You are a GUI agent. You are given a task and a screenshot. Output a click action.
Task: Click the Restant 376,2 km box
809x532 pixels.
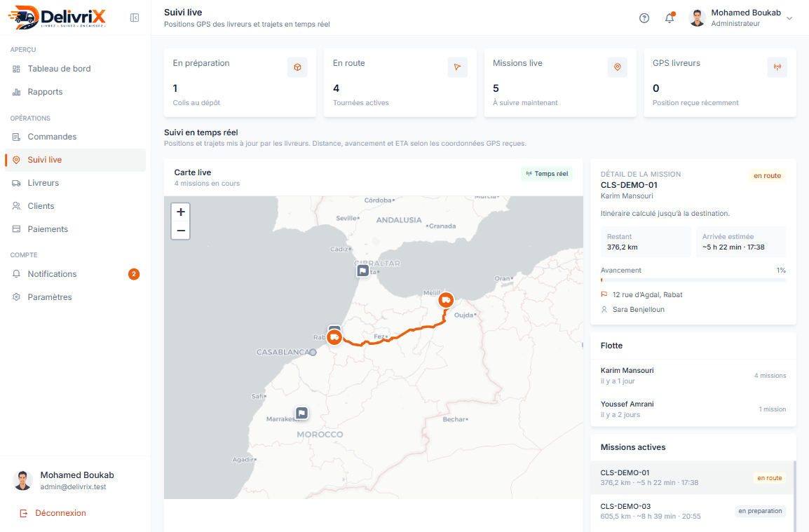pyautogui.click(x=646, y=242)
